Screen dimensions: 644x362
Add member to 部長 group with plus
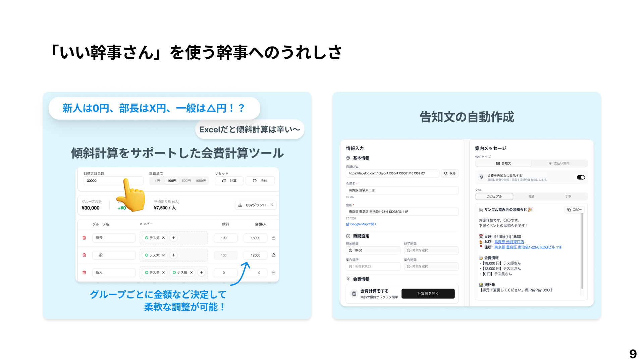click(x=173, y=238)
